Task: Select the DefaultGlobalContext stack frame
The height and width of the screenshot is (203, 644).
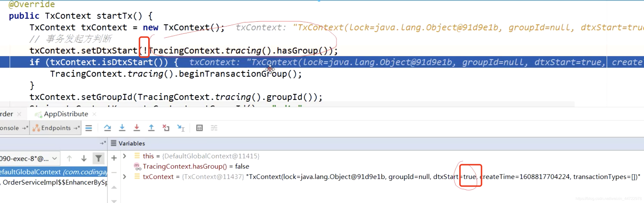Action: pos(54,172)
